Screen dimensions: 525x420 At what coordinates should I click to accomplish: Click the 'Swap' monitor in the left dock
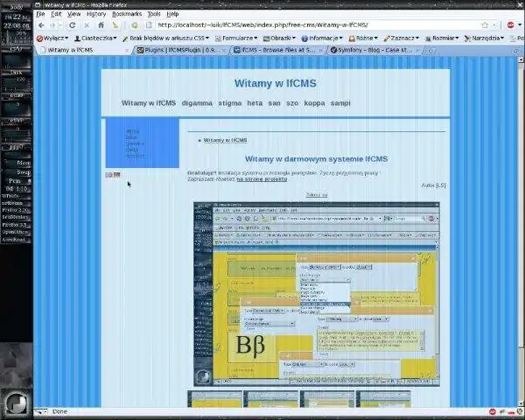[x=17, y=171]
